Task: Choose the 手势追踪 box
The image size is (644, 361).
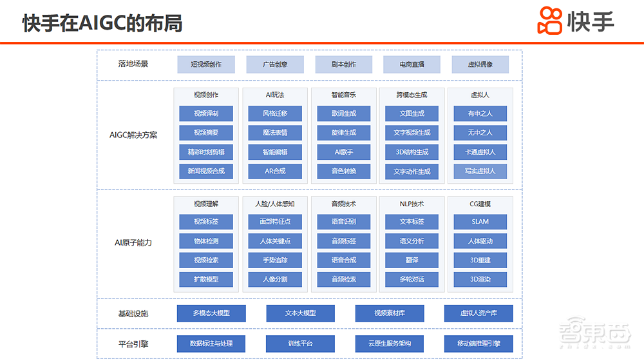Action: click(275, 260)
